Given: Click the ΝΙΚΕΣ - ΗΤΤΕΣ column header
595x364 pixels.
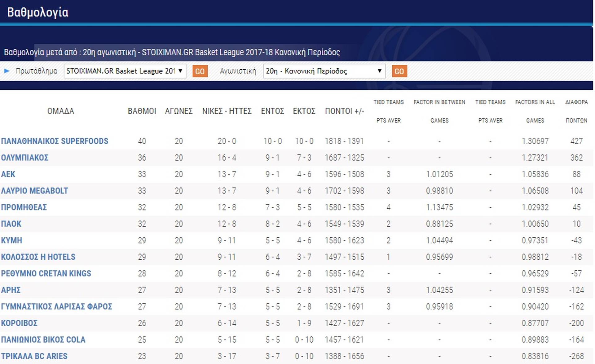Looking at the screenshot, I should (x=227, y=111).
